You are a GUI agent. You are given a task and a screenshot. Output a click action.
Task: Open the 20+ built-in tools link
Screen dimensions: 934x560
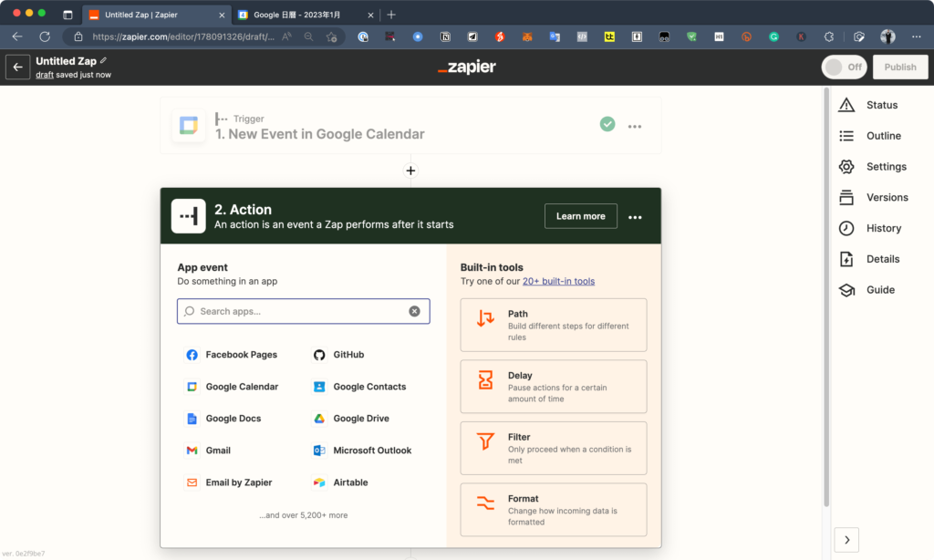[559, 281]
